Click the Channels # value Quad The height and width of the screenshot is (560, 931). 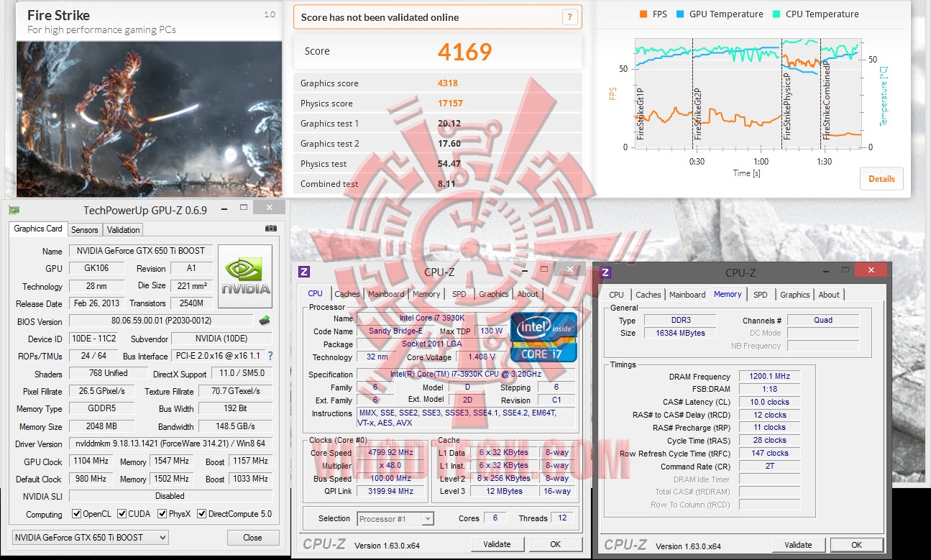coord(823,320)
